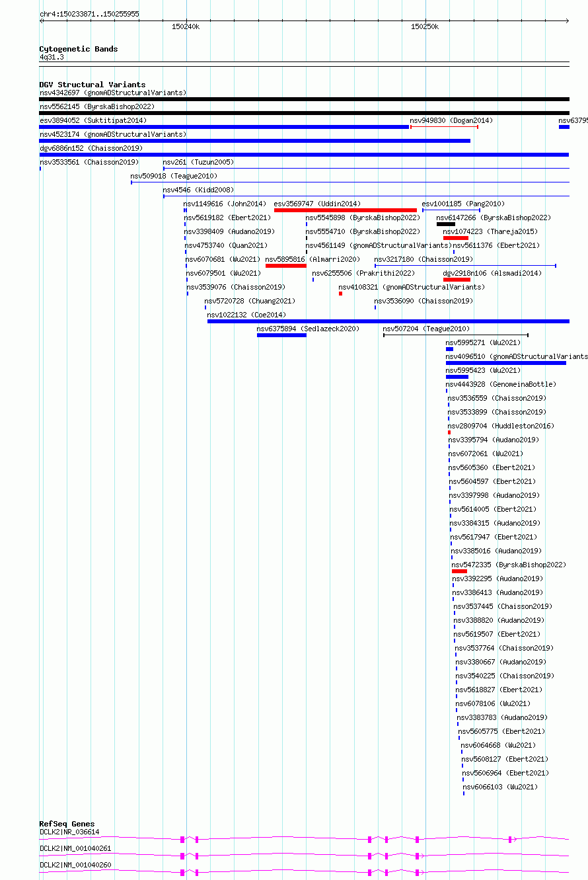Select dgv6886n152 Chaisson2019 label

tap(91, 148)
